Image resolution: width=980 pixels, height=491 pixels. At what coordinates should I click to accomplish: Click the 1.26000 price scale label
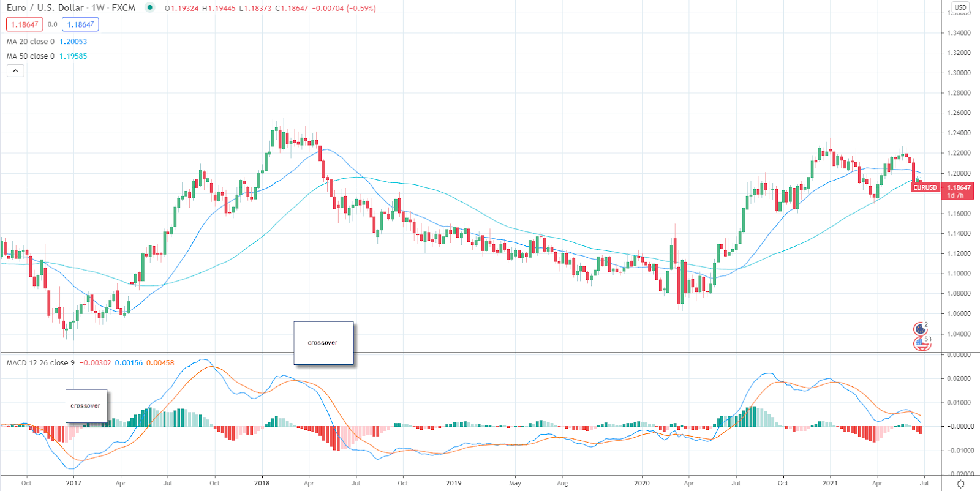click(x=959, y=113)
